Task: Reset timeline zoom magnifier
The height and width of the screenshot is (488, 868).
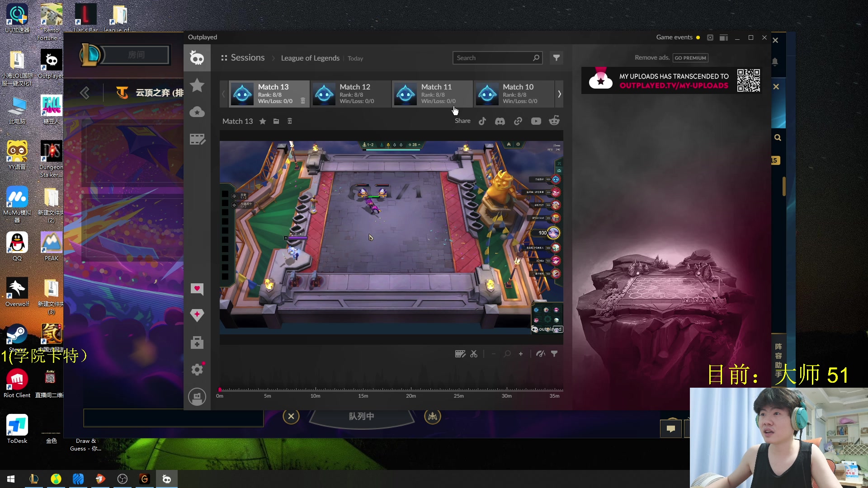Action: [x=507, y=354]
